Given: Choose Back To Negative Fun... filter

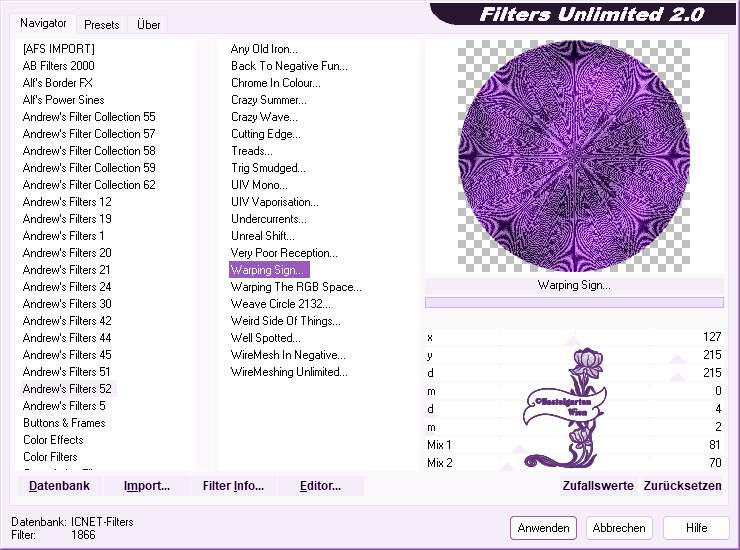Looking at the screenshot, I should coord(289,66).
